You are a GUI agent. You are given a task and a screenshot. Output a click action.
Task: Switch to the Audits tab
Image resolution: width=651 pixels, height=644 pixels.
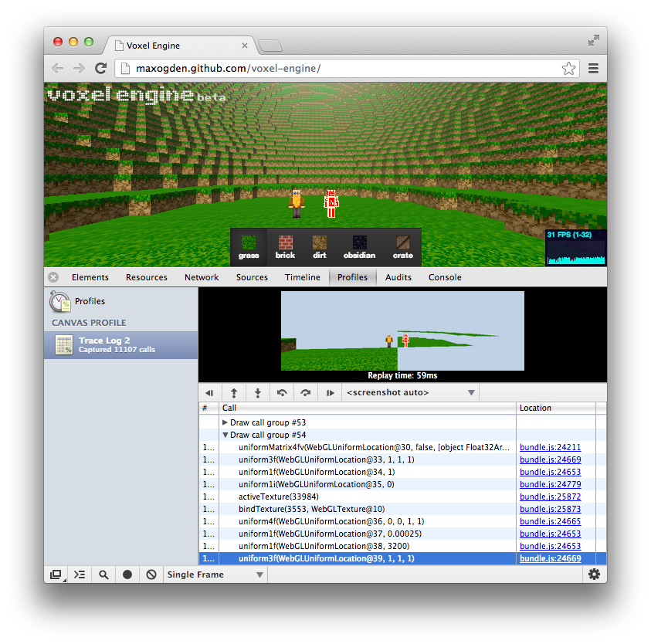tap(398, 277)
